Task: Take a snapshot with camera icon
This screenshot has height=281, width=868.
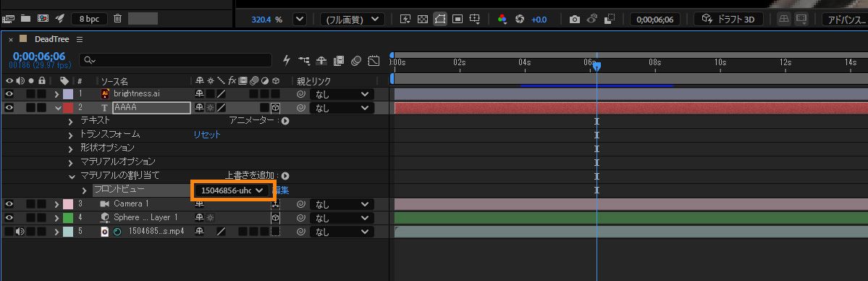Action: [x=575, y=20]
